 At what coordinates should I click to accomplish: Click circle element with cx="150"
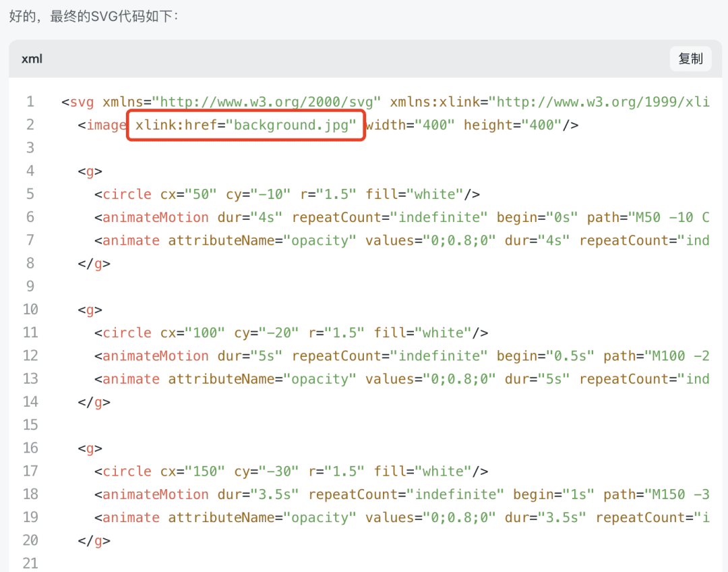click(x=291, y=471)
